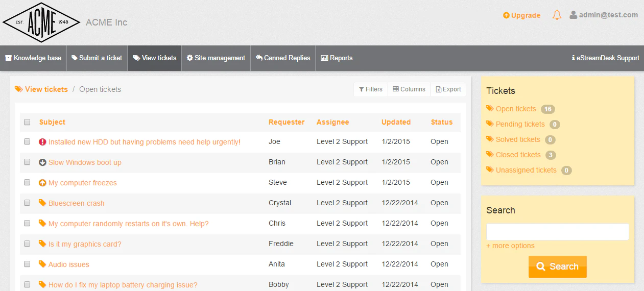Image resolution: width=644 pixels, height=291 pixels.
Task: Check the box for My computer randomly restarts
Action: point(27,223)
